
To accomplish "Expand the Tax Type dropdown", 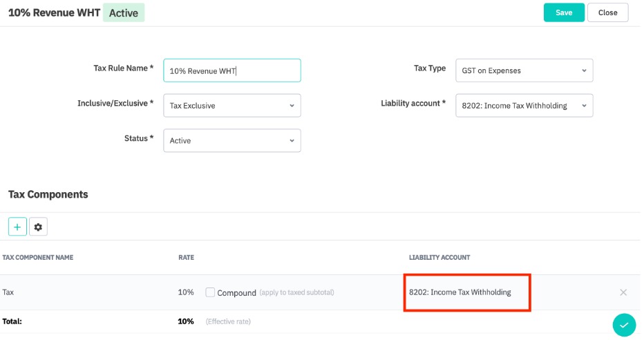I will (x=524, y=70).
